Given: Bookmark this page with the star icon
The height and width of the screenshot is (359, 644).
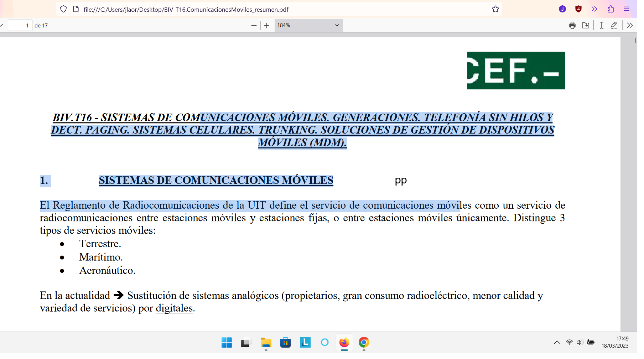Looking at the screenshot, I should pyautogui.click(x=495, y=9).
